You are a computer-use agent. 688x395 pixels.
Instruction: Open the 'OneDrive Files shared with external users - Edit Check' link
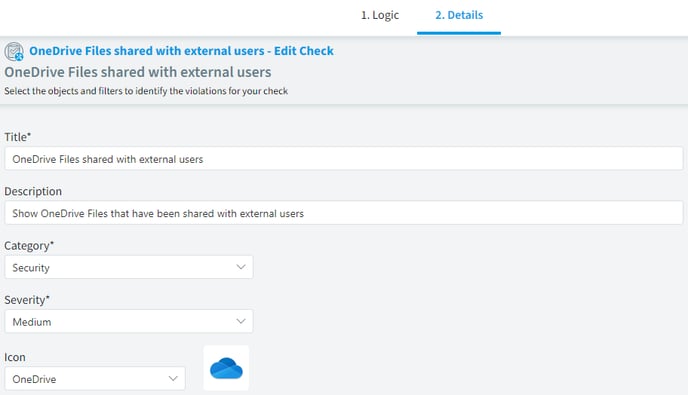tap(181, 51)
